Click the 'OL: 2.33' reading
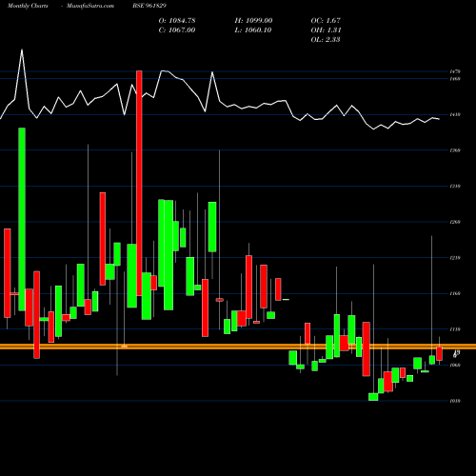Viewport: 476px width, 476px height. pos(326,40)
